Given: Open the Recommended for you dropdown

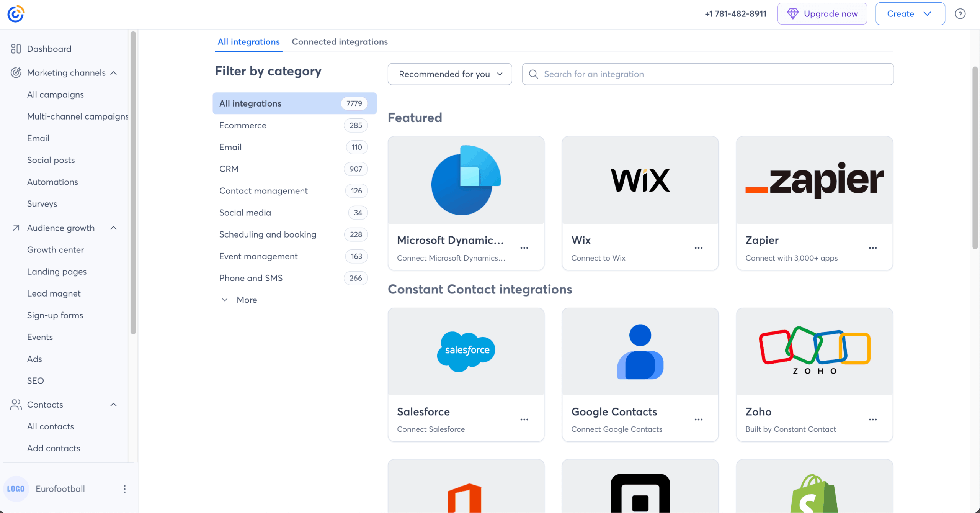Looking at the screenshot, I should 450,74.
